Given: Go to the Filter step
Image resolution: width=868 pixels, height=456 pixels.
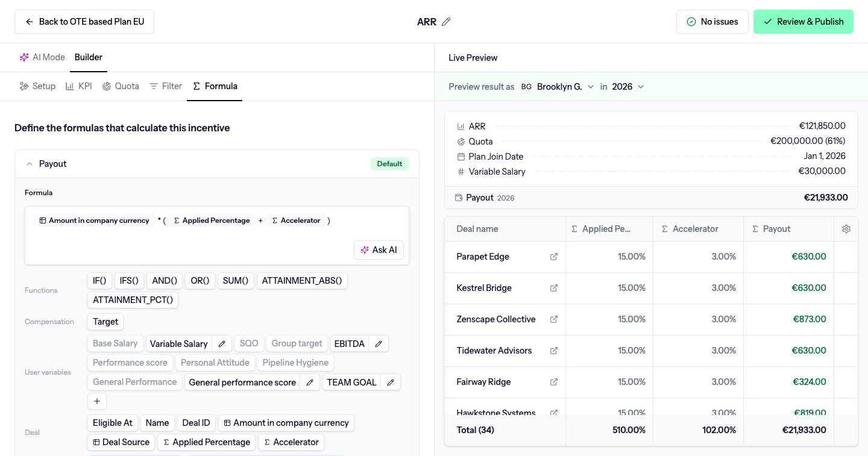Looking at the screenshot, I should click(166, 86).
